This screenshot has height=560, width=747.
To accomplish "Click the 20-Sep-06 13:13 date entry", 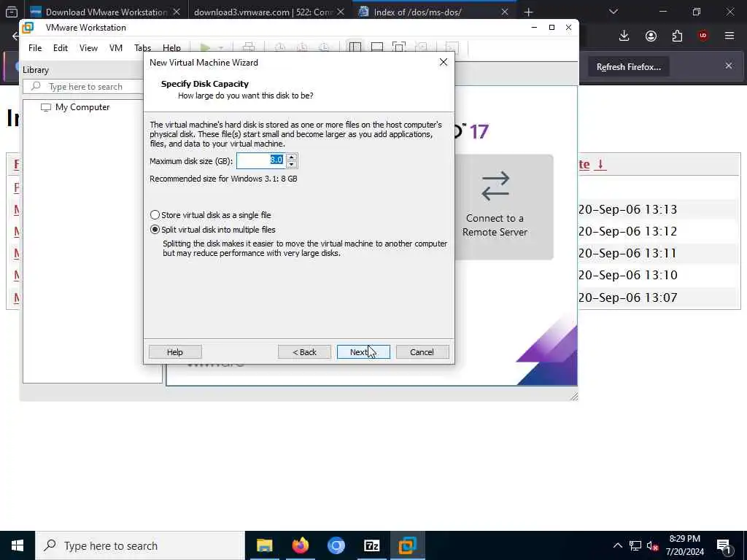I will [628, 209].
